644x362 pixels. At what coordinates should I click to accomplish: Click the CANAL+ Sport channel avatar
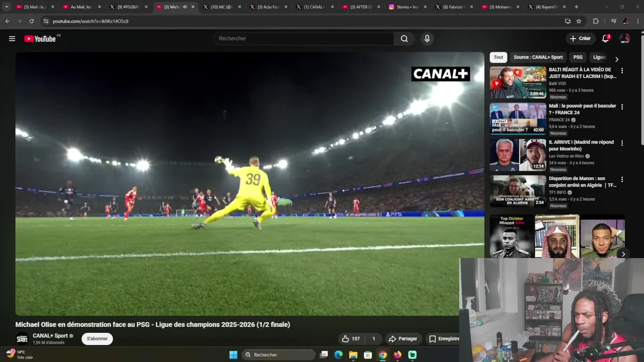pyautogui.click(x=22, y=339)
